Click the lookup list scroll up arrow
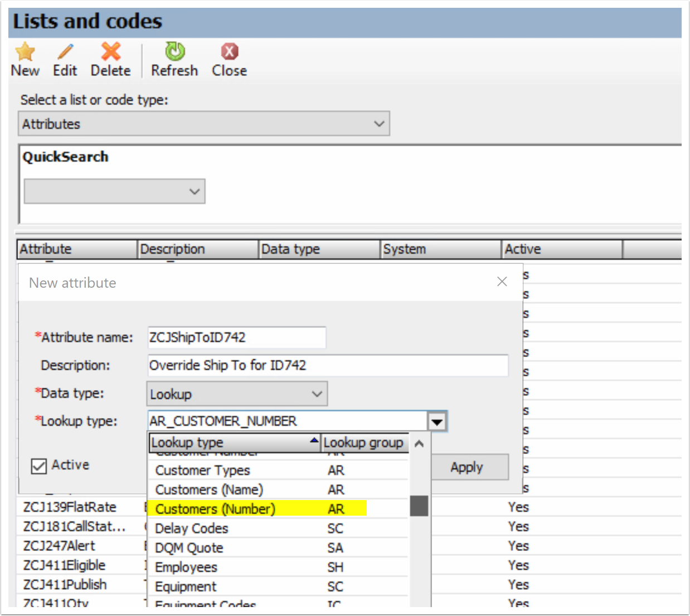This screenshot has width=690, height=616. tap(419, 444)
